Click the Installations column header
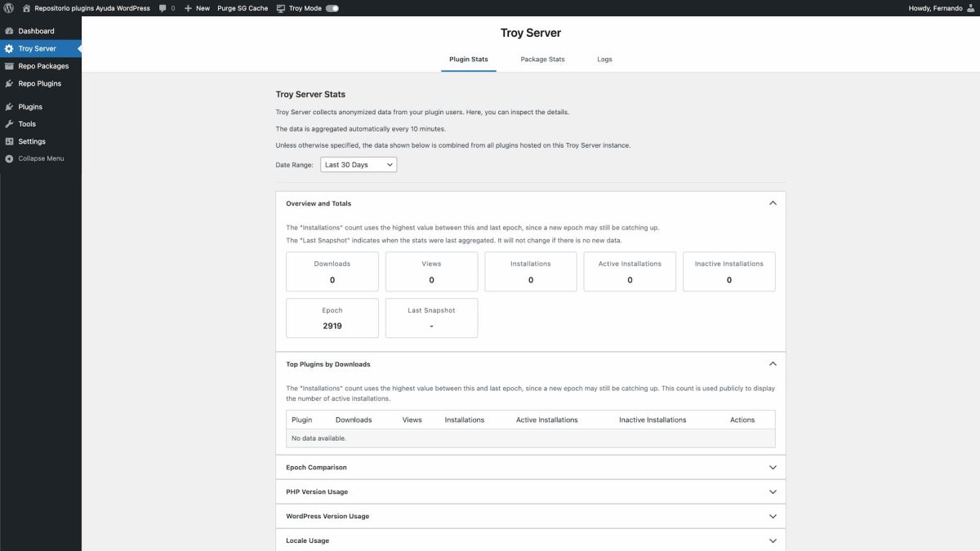This screenshot has height=551, width=980. pyautogui.click(x=465, y=420)
